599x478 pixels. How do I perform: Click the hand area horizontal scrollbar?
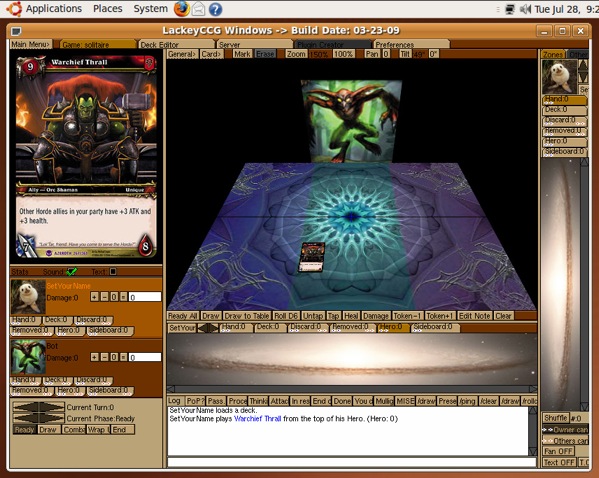pos(351,389)
